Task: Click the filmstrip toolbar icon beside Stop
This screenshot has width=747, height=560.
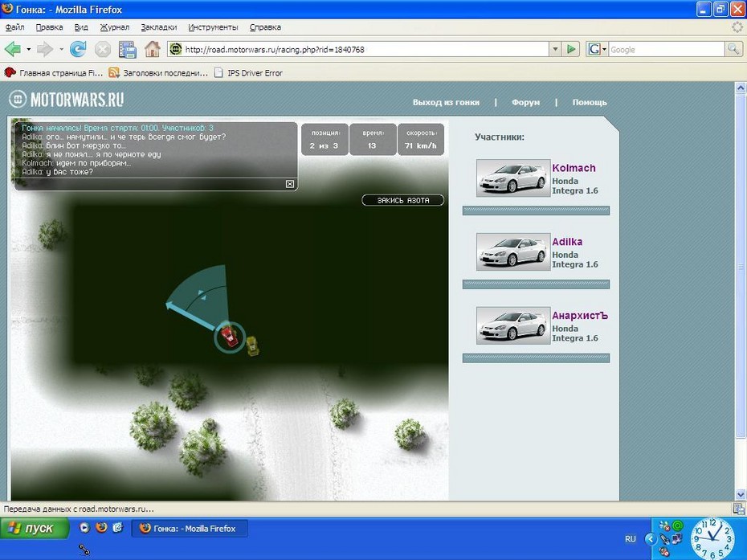Action: [x=127, y=49]
